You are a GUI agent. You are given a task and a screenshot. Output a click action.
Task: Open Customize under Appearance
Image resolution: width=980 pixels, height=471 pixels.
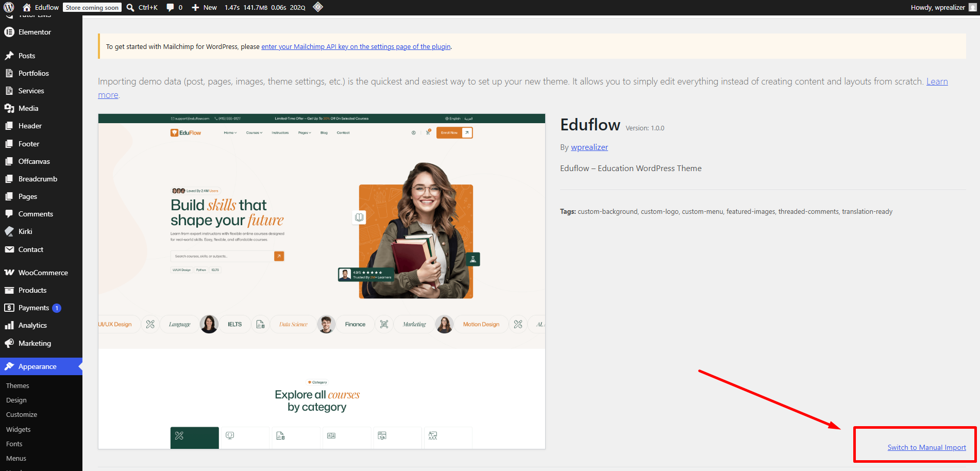tap(22, 414)
